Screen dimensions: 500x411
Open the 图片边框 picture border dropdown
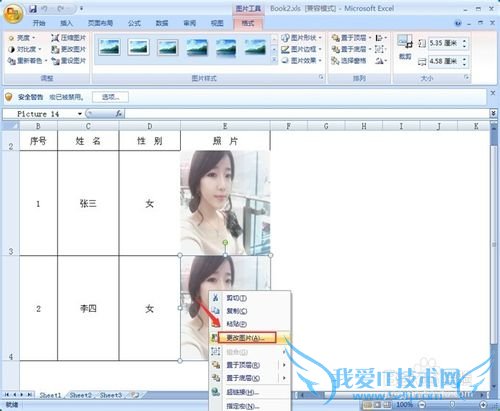pos(301,49)
